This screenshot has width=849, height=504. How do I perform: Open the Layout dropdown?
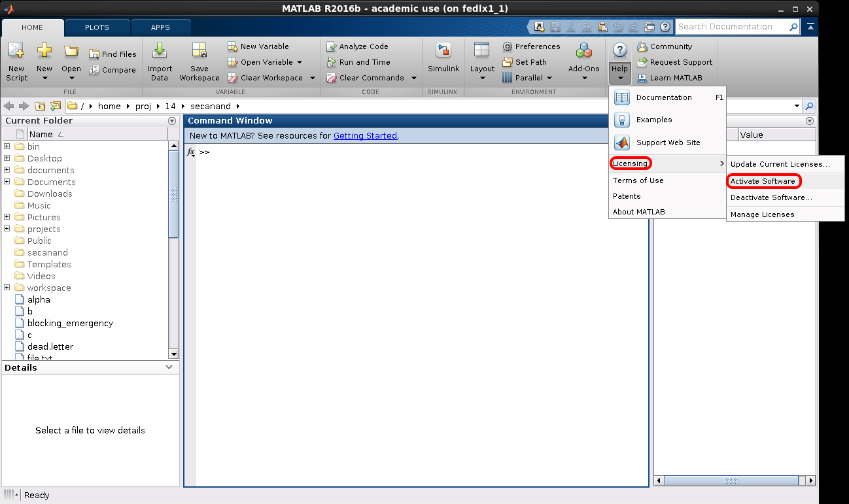(x=482, y=78)
